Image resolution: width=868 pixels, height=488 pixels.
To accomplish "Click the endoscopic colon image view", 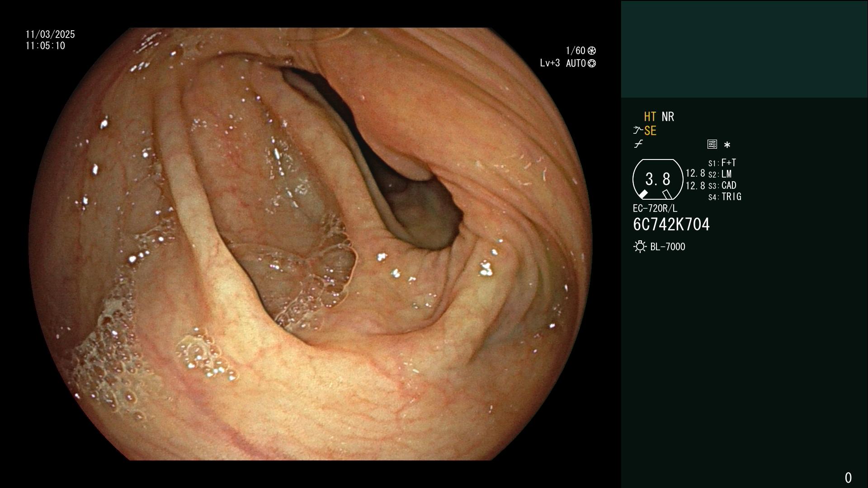I will tap(311, 244).
